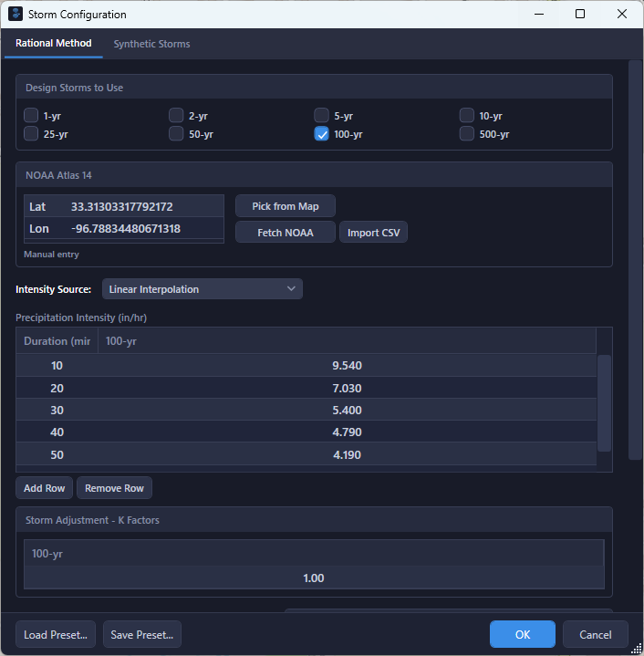Enable the 500-yr design storm
The height and width of the screenshot is (656, 644).
(467, 133)
